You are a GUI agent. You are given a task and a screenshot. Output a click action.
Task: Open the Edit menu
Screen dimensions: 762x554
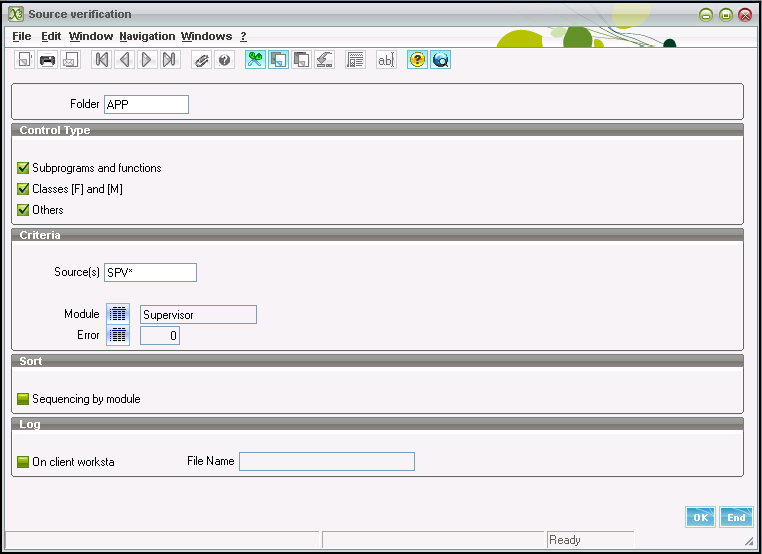(x=51, y=36)
